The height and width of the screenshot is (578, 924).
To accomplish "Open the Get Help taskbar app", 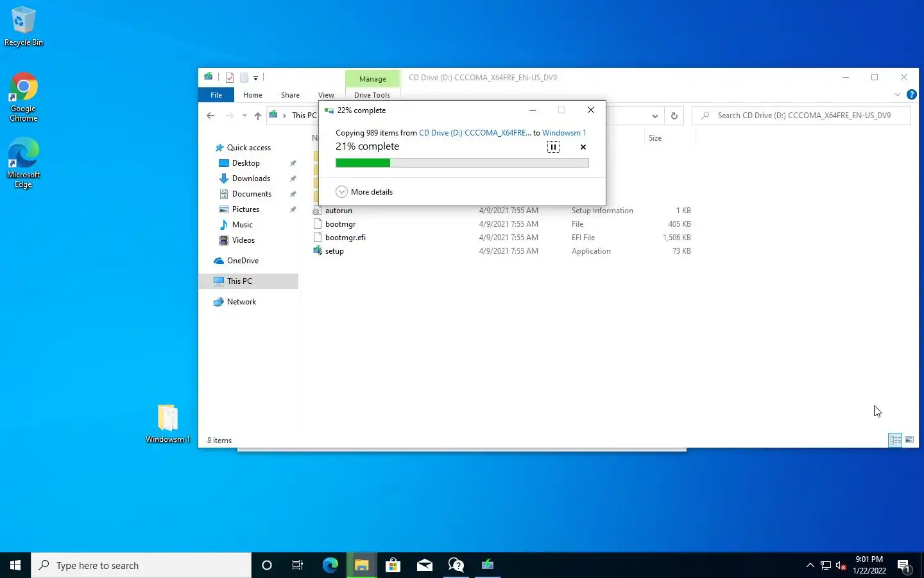I will [456, 565].
